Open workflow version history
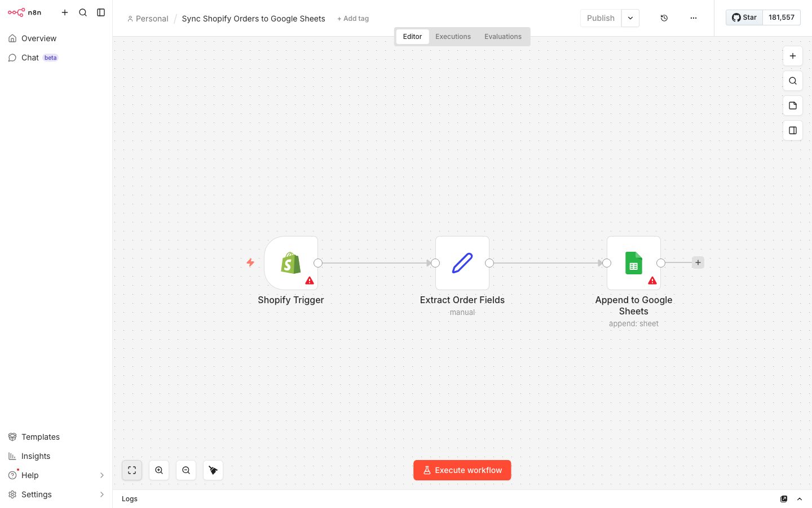This screenshot has height=508, width=812. (664, 17)
